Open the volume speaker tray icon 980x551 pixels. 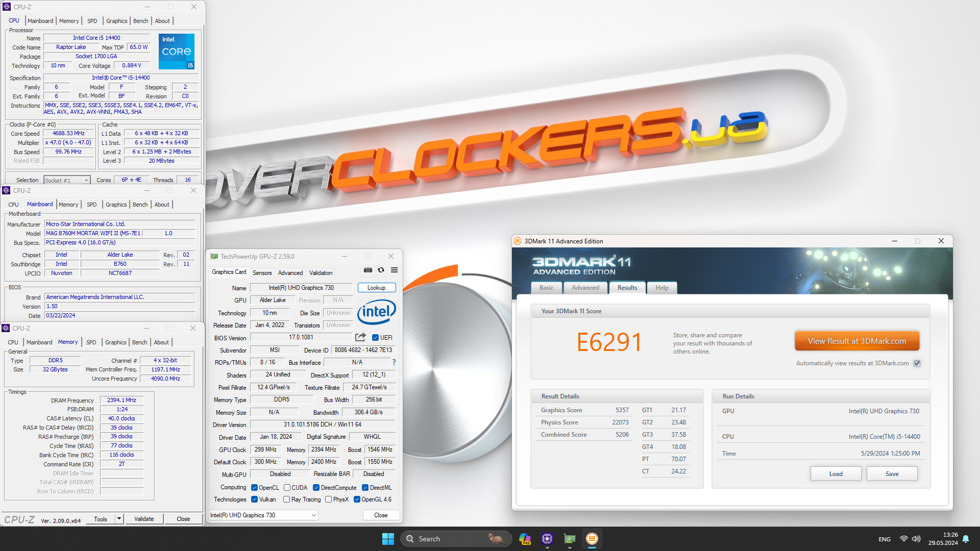point(916,539)
